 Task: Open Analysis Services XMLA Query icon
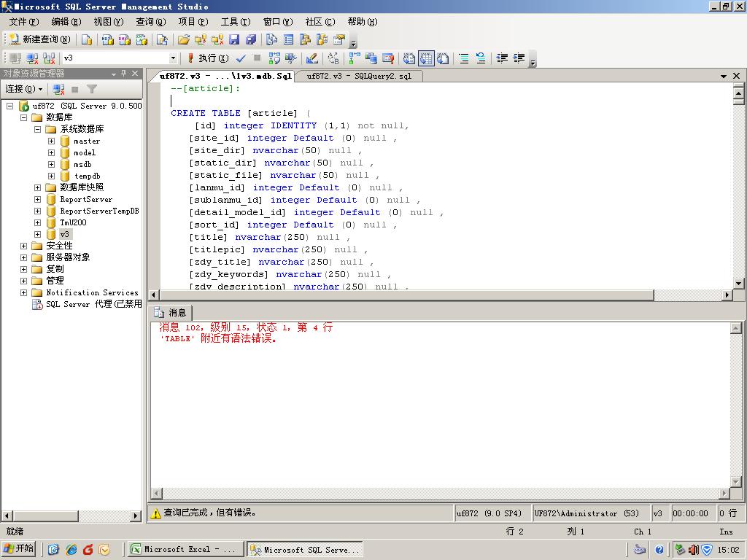click(x=142, y=39)
